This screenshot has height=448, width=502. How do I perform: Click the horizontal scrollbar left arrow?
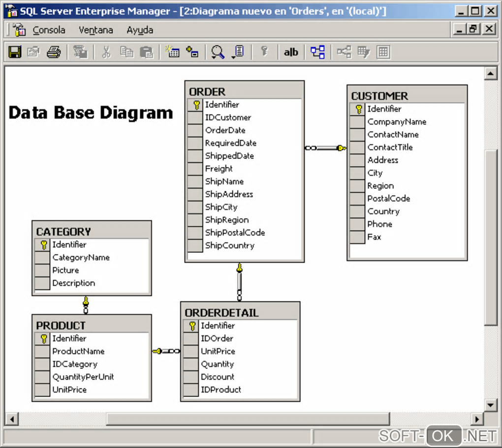12,419
